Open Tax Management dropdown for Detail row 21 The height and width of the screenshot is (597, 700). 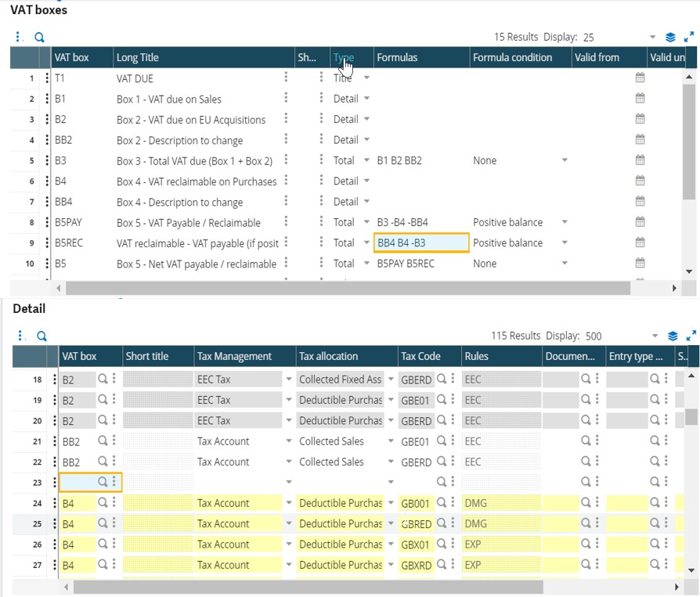[x=289, y=441]
